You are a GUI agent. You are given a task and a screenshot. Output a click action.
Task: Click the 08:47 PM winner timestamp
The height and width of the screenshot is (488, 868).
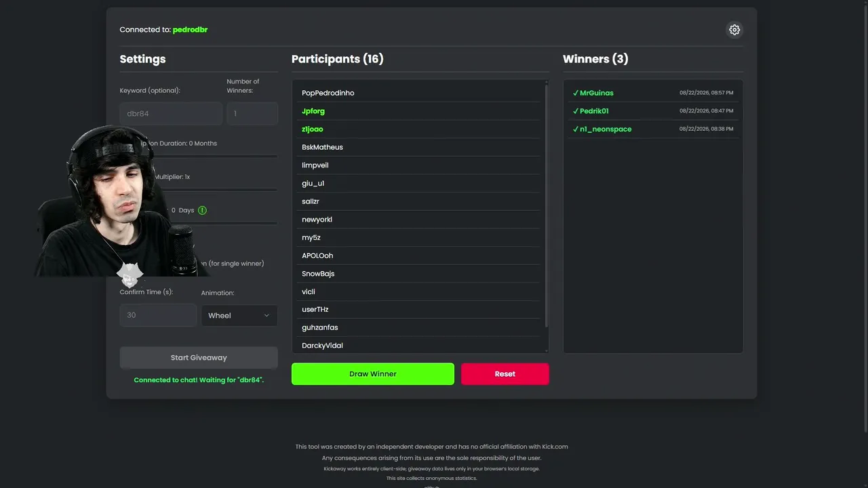(x=706, y=111)
